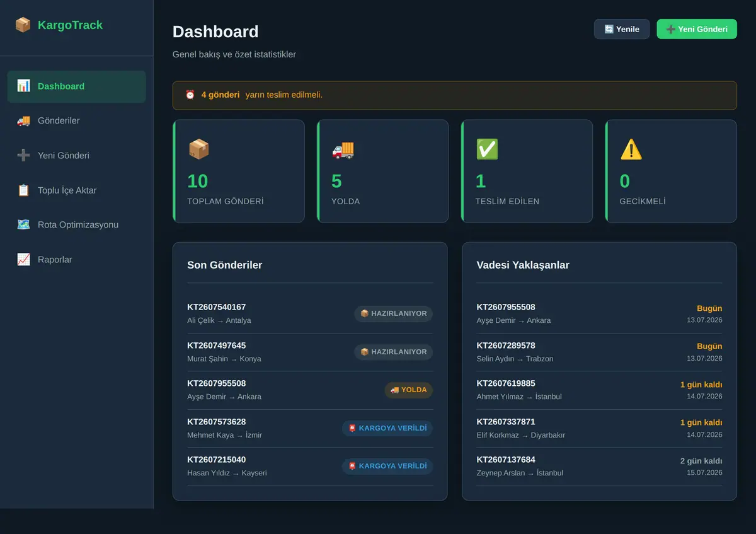Screen dimensions: 756x534
Task: Click 'Murat Şahin → Konya' route text
Action: [224, 359]
